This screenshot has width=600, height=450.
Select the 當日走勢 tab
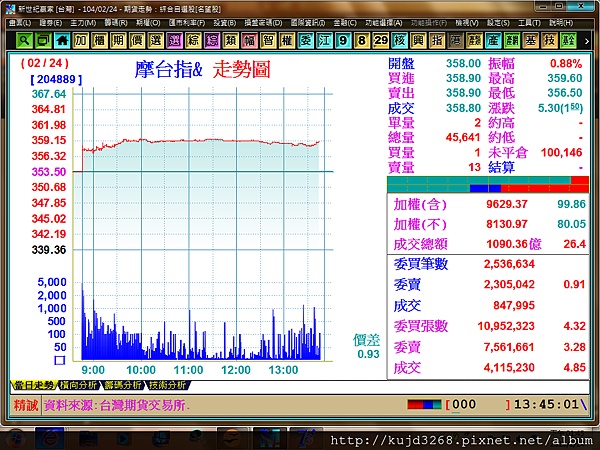coord(34,385)
